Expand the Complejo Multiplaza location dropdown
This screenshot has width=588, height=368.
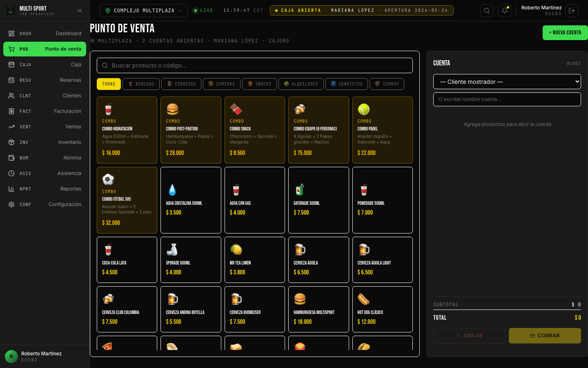coord(144,11)
